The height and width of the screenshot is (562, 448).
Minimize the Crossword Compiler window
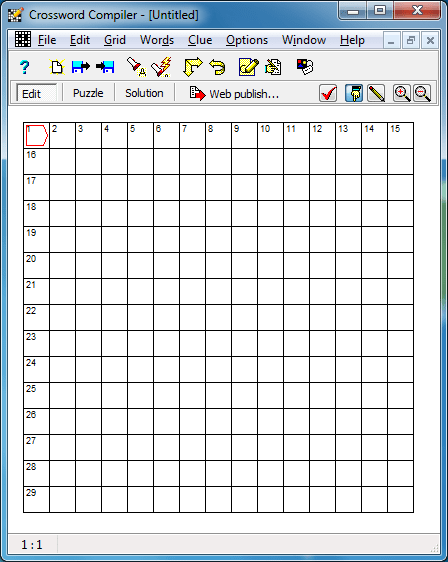pyautogui.click(x=353, y=10)
